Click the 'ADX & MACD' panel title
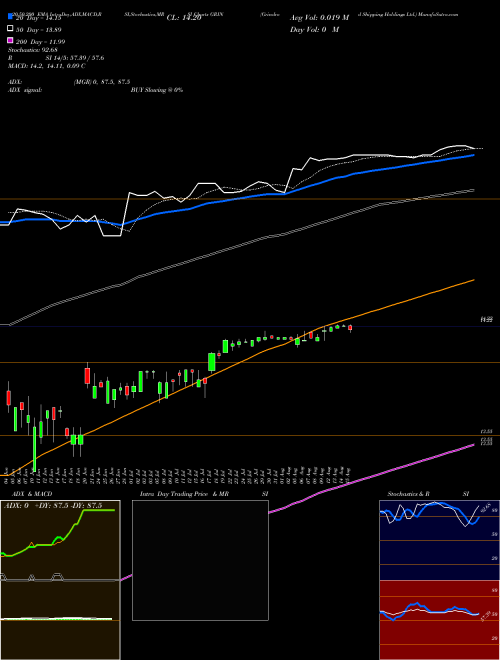Viewport: 500px width, 660px height. 32,494
